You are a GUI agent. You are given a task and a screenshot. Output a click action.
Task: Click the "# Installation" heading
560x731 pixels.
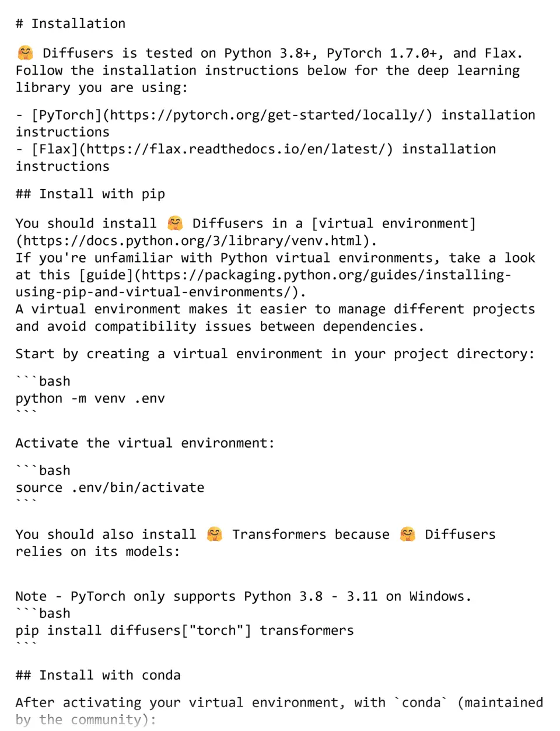[x=71, y=24]
